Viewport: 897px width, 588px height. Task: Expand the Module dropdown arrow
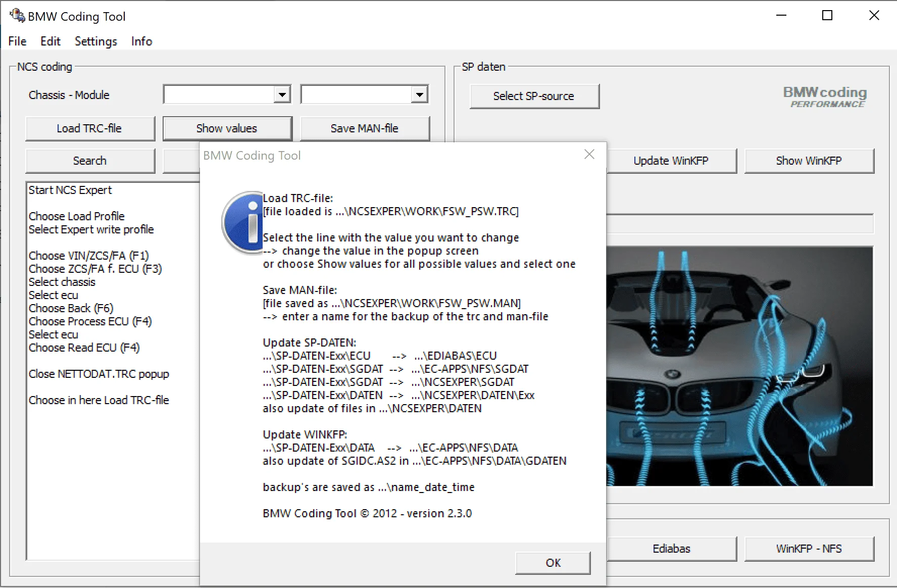(419, 94)
